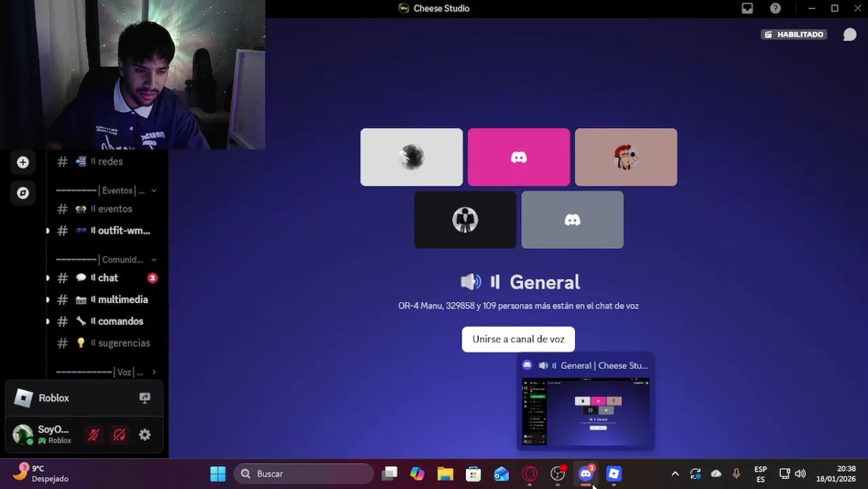
Task: Click the microphone in-use tray icon
Action: point(736,474)
